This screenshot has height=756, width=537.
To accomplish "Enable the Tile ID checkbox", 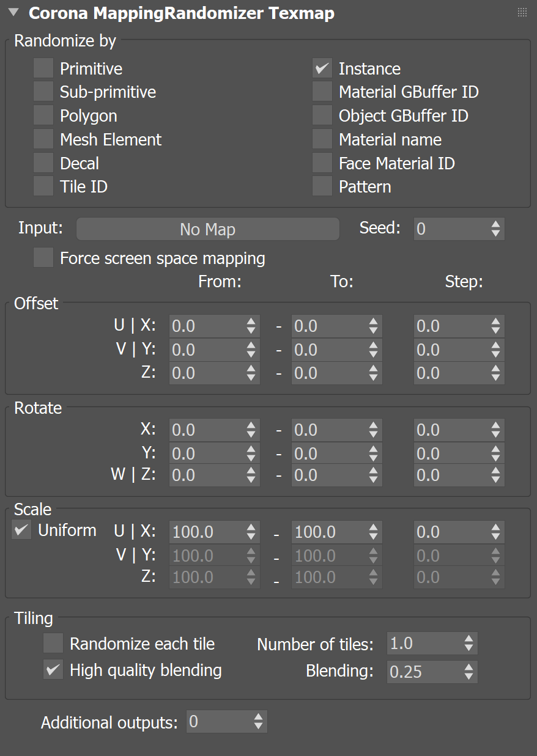I will [x=43, y=186].
